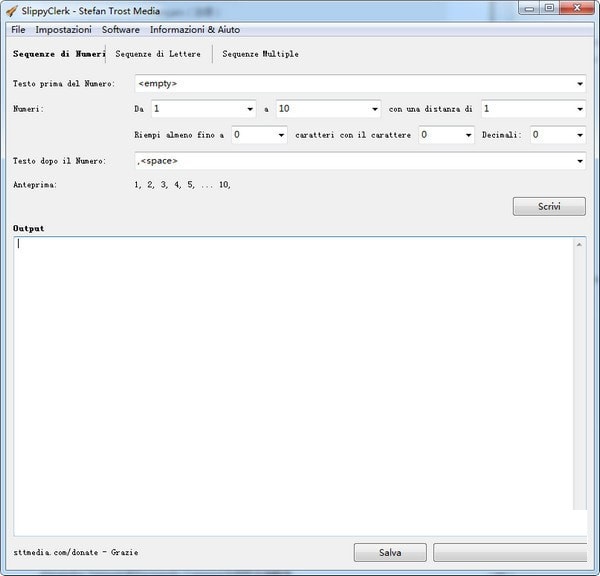Switch to the Sequenze Multiple tab
The width and height of the screenshot is (600, 576).
260,54
